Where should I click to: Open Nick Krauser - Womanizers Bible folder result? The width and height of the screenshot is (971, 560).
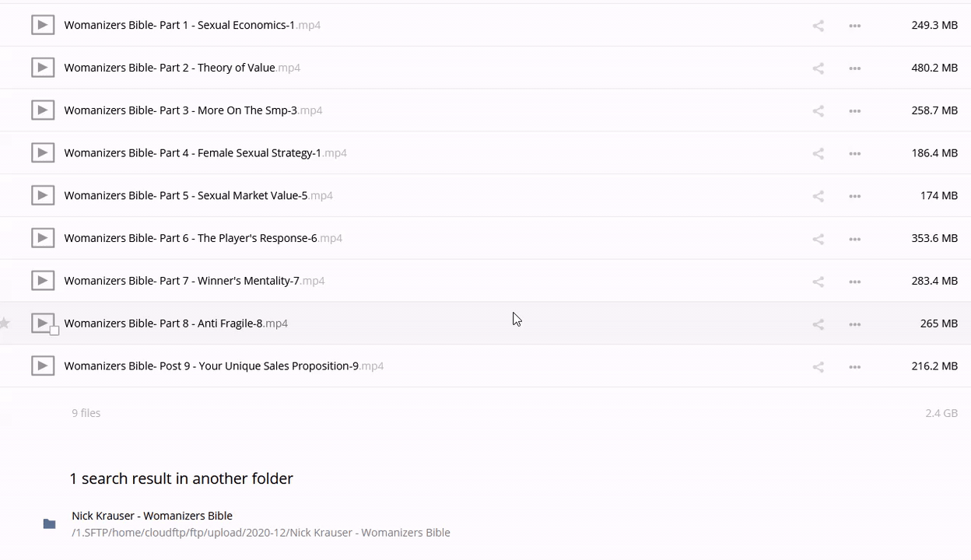click(152, 516)
